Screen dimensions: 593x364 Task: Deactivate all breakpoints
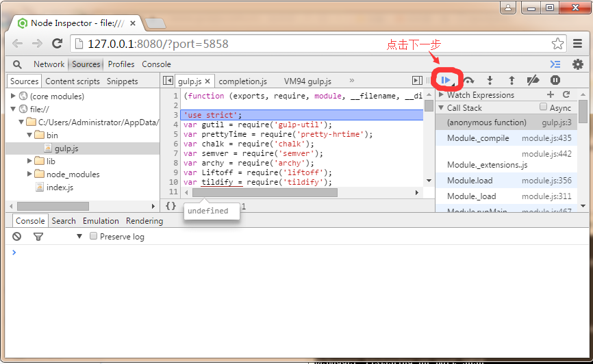[x=533, y=80]
